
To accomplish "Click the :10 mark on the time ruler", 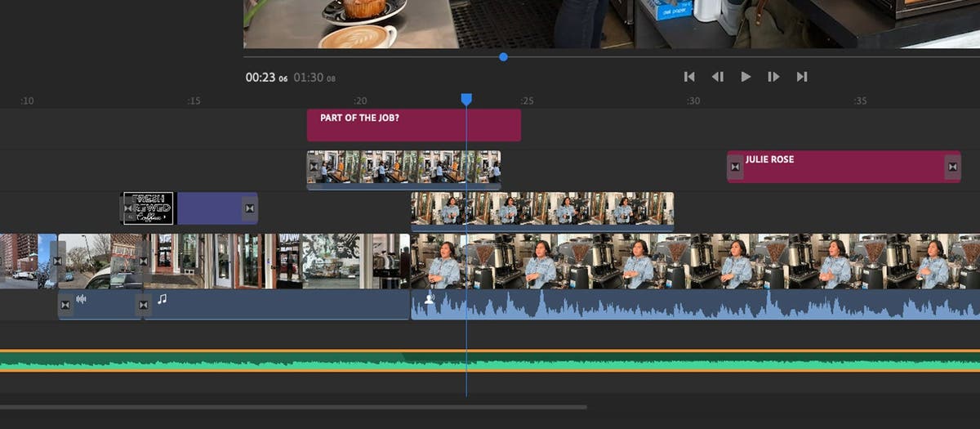I will pyautogui.click(x=27, y=101).
